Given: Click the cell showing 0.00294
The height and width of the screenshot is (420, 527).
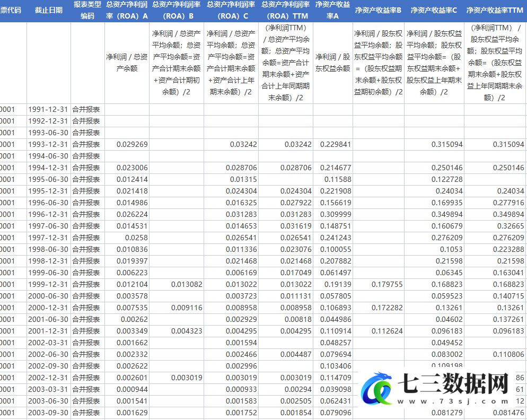Looking at the screenshot, I should point(286,389).
